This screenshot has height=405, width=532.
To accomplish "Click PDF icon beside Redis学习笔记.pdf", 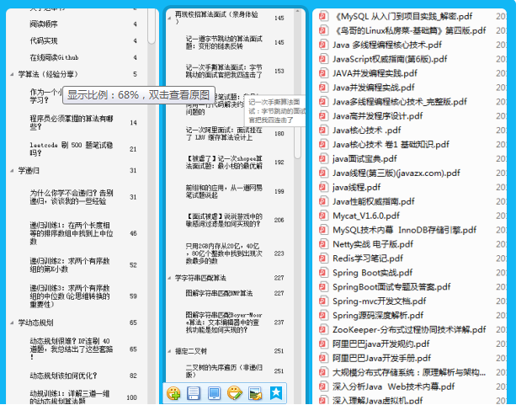I will 324,258.
